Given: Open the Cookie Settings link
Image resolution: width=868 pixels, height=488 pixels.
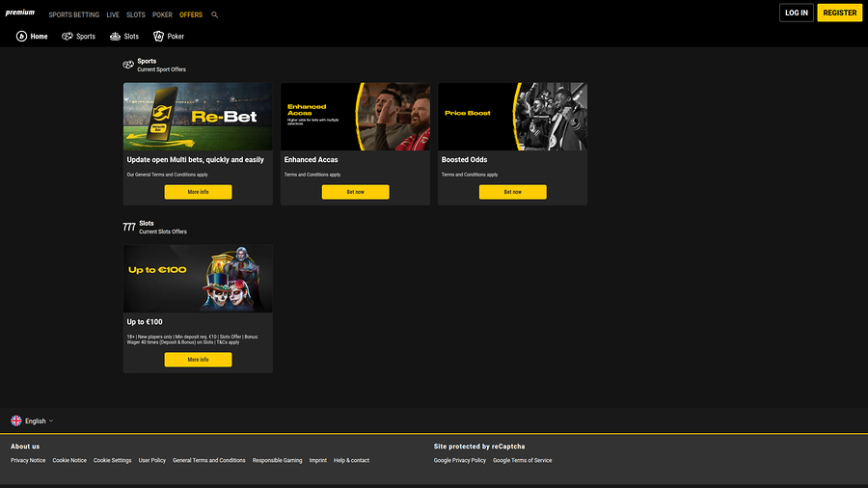Looking at the screenshot, I should [113, 460].
